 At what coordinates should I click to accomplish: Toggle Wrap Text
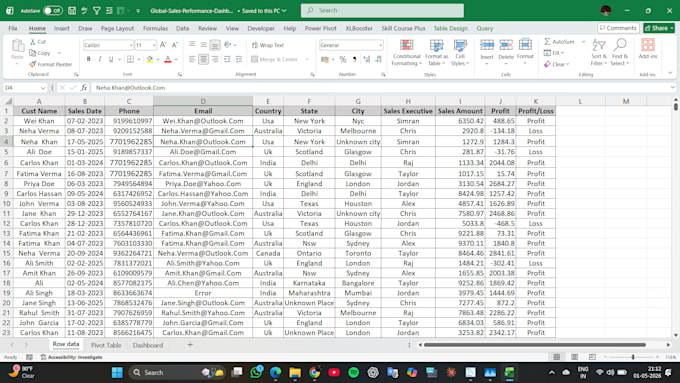point(268,45)
